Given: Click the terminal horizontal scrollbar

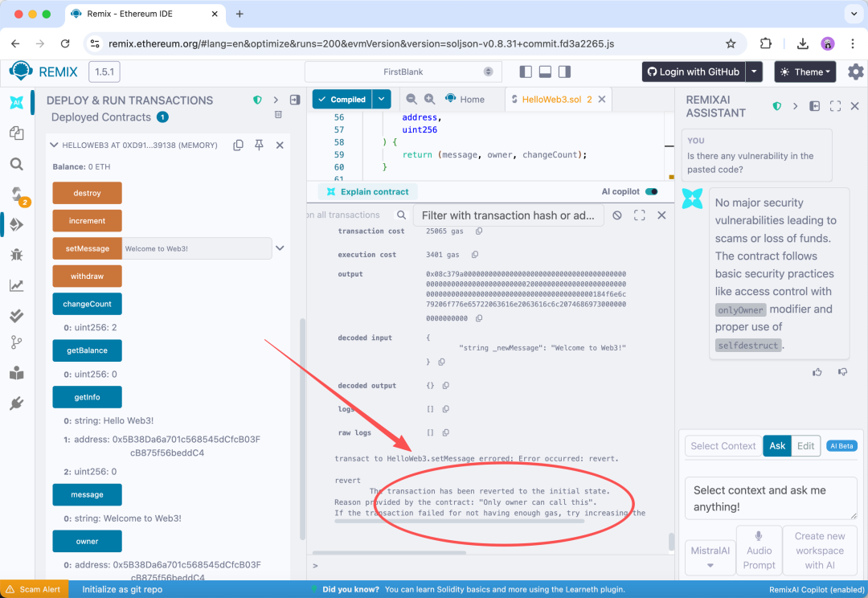Looking at the screenshot, I should tap(389, 552).
